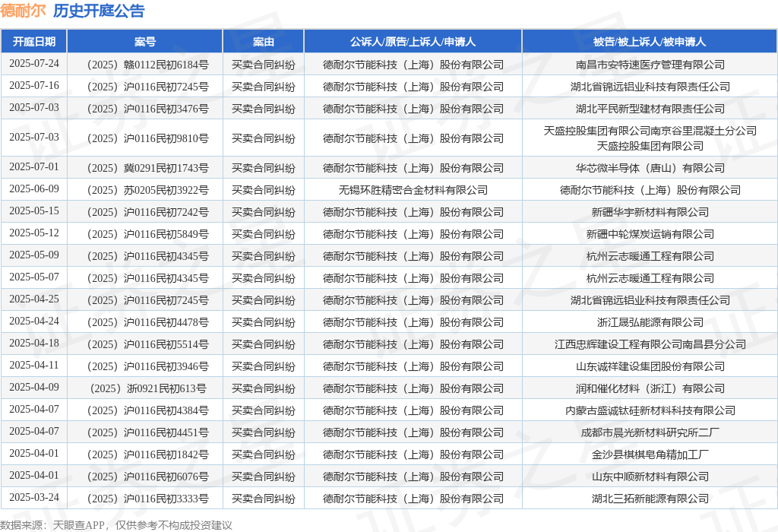The width and height of the screenshot is (778, 532).
Task: Click defendant 湖北三拓新能源有限公司
Action: click(x=650, y=499)
